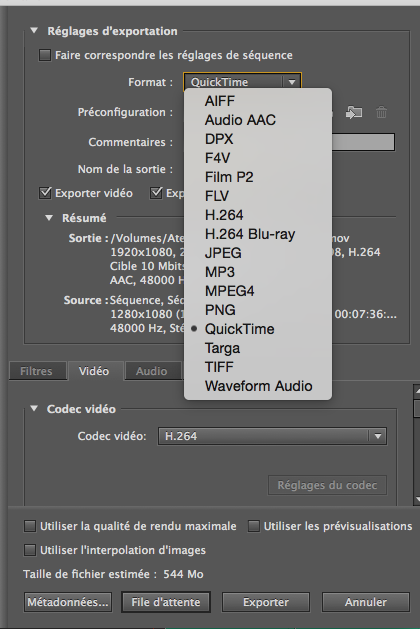This screenshot has width=420, height=629.
Task: Open the Codec vidéo dropdown
Action: (272, 436)
